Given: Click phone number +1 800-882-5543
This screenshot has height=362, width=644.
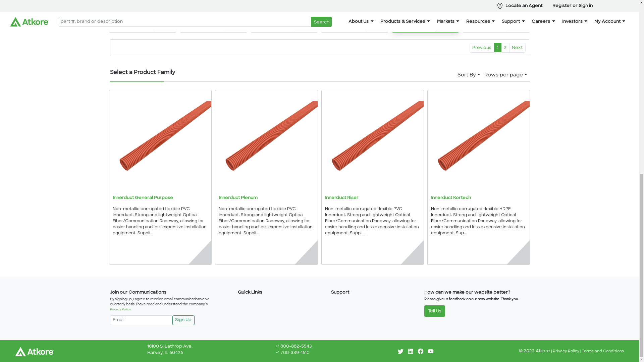Looking at the screenshot, I should pyautogui.click(x=294, y=347).
